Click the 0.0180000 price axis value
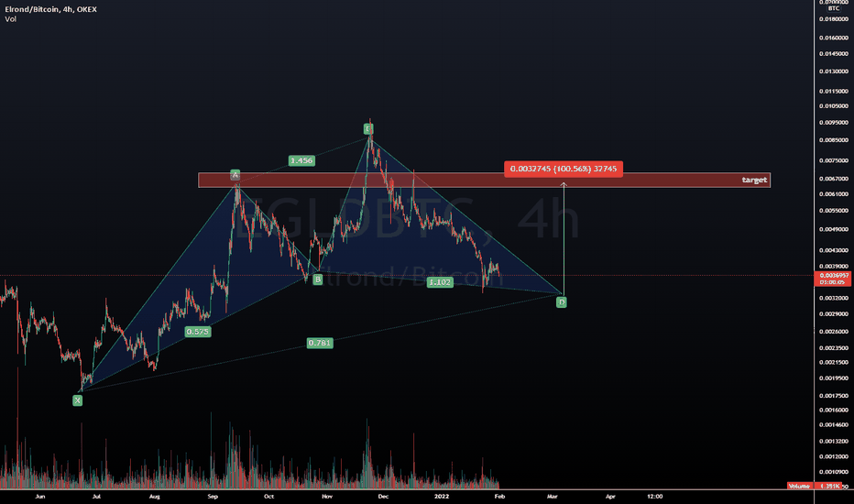The width and height of the screenshot is (854, 504). click(834, 19)
